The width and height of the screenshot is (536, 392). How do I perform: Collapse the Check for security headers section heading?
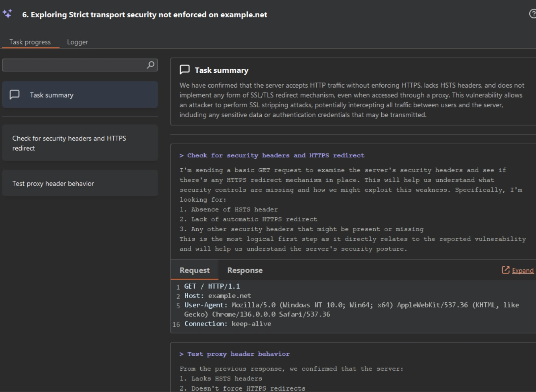[x=272, y=155]
